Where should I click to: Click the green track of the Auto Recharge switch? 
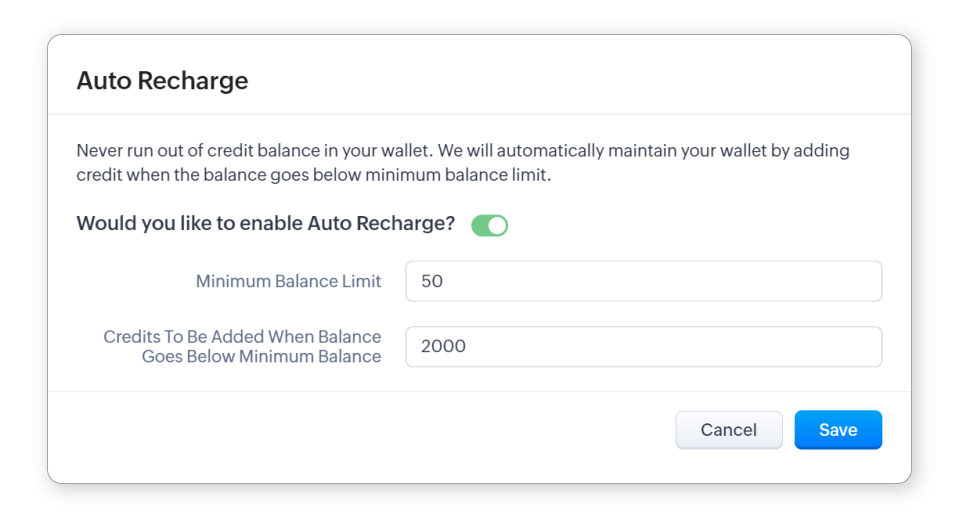pos(480,225)
